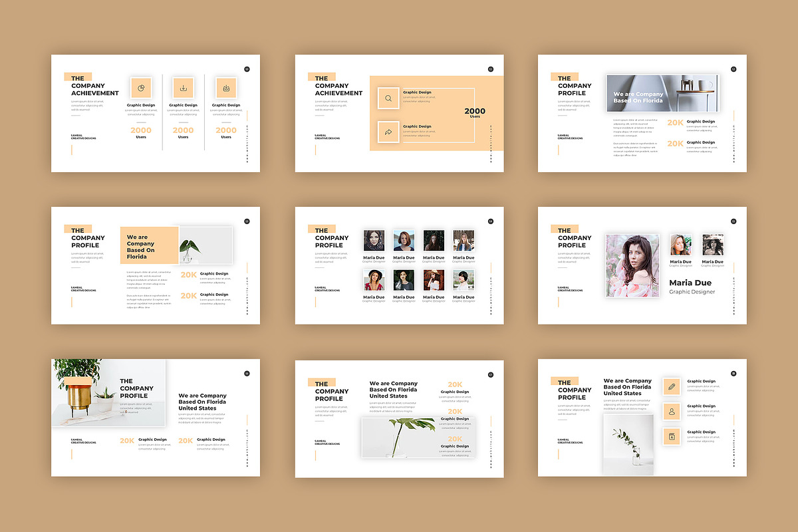Click the magnifying glass search icon
798x532 pixels.
click(x=388, y=98)
